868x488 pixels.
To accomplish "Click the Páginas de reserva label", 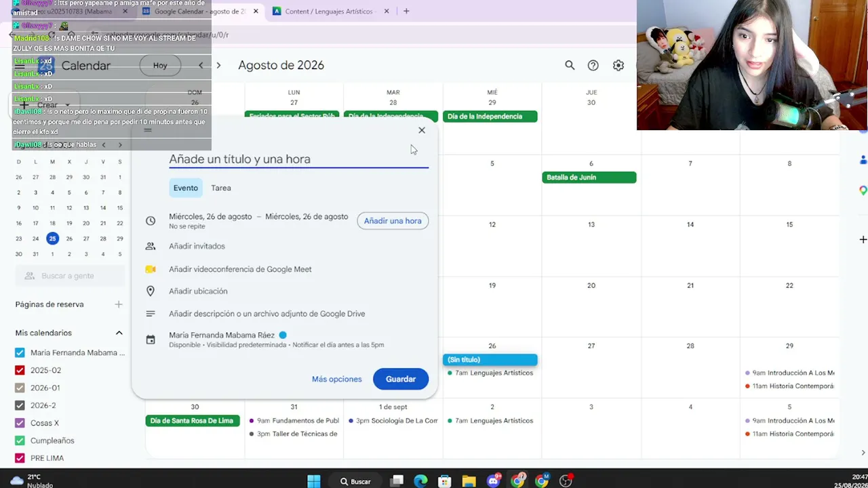I will (50, 304).
